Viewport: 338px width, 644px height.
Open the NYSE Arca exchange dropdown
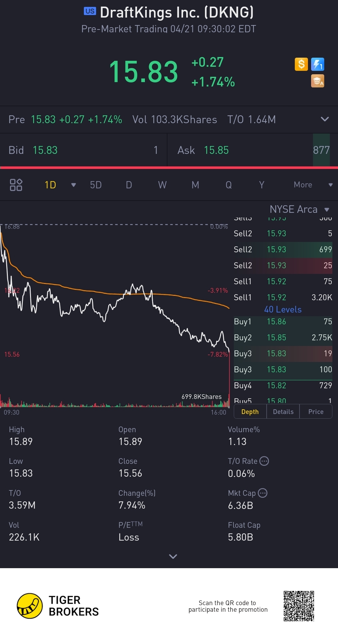pyautogui.click(x=300, y=209)
